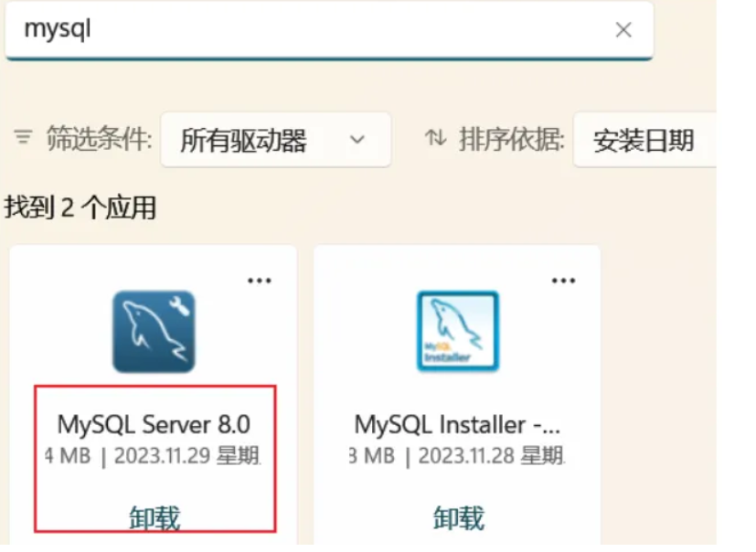Click the 2023.11.29 install date text
The image size is (756, 552).
(x=162, y=455)
